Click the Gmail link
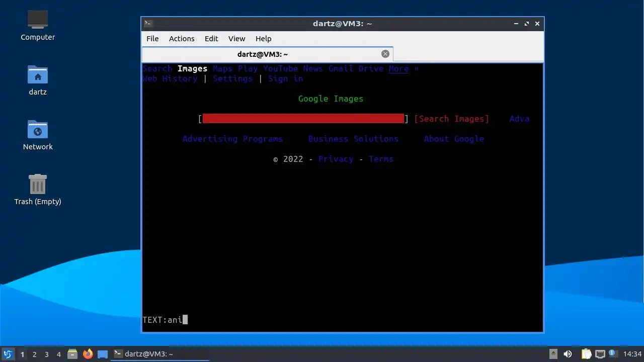The image size is (644, 362). (x=341, y=68)
